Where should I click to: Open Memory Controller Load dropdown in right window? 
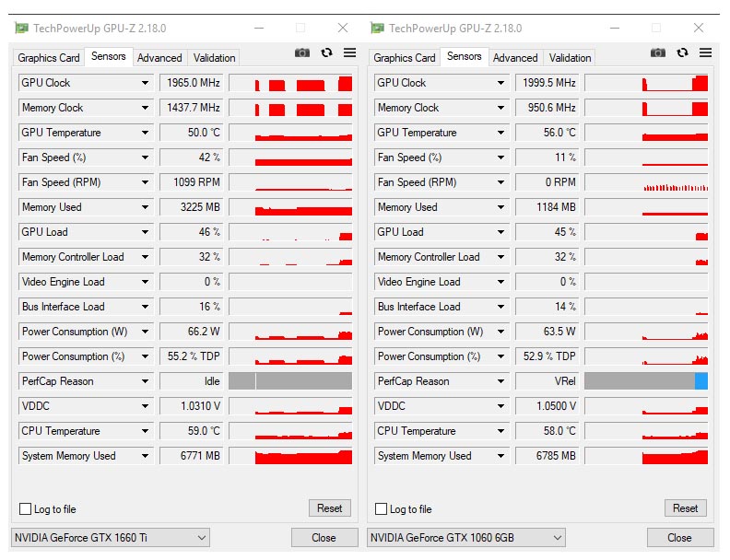point(500,257)
